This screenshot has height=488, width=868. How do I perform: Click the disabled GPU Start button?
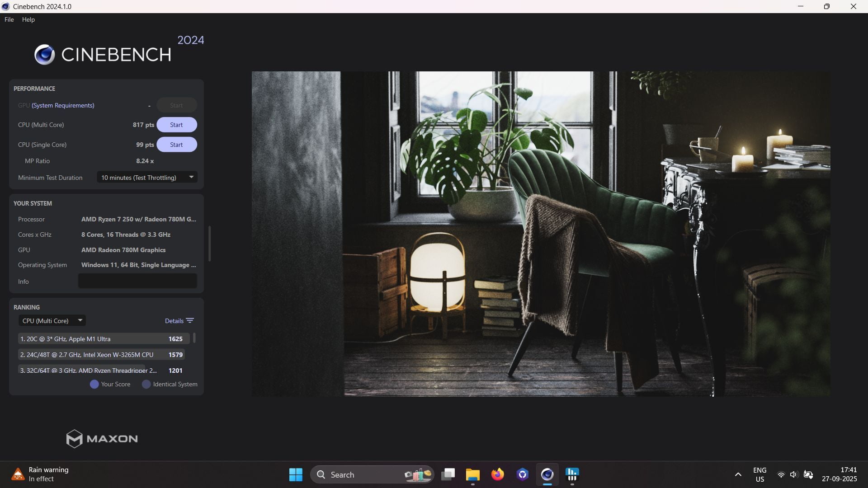coord(176,105)
